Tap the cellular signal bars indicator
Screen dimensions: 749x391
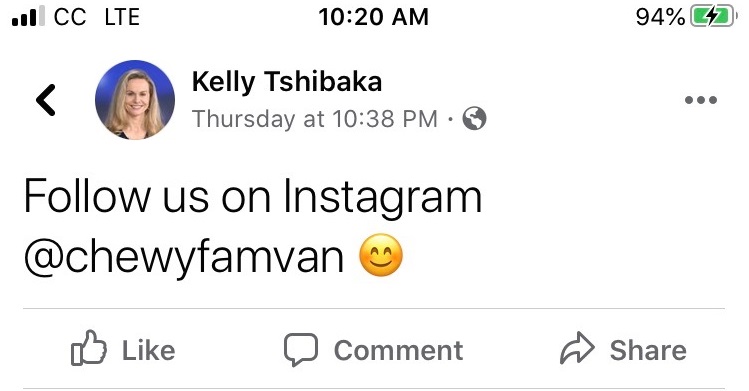[28, 17]
